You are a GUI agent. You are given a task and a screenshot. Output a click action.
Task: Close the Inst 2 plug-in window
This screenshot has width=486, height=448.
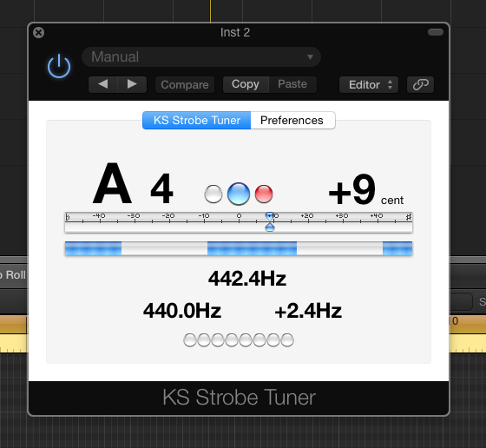(x=39, y=32)
